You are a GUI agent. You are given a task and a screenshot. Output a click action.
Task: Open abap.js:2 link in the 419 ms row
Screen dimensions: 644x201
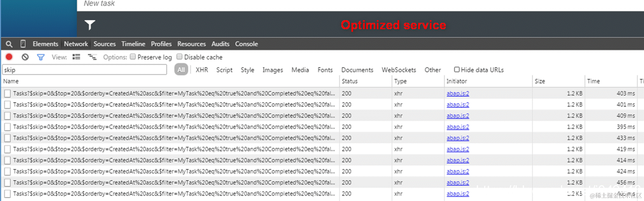coord(458,149)
